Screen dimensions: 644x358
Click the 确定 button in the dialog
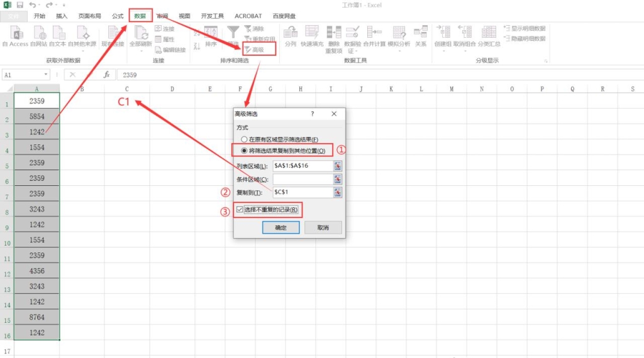click(x=281, y=227)
